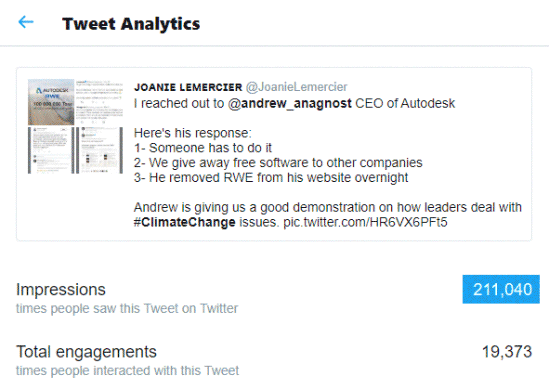Open the Autodesk RWE image thumbnail
This screenshot has width=549, height=389.
[51, 102]
